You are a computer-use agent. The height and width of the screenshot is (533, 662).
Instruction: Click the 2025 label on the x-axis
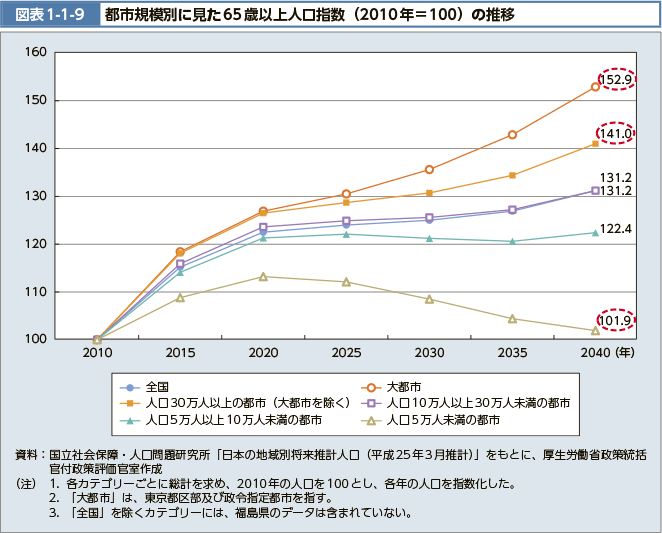(x=346, y=353)
